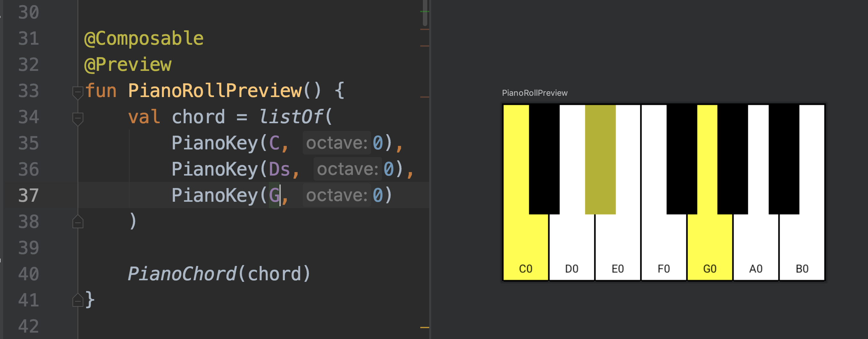Click the Ds argument in the second PianoKey

point(280,169)
